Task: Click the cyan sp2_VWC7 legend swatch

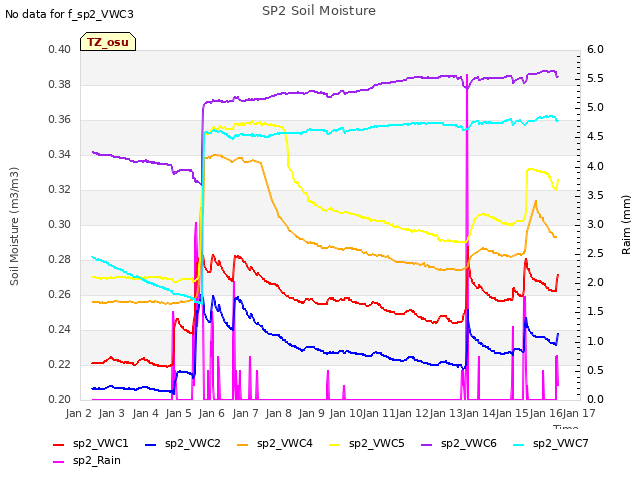Action: pos(519,444)
